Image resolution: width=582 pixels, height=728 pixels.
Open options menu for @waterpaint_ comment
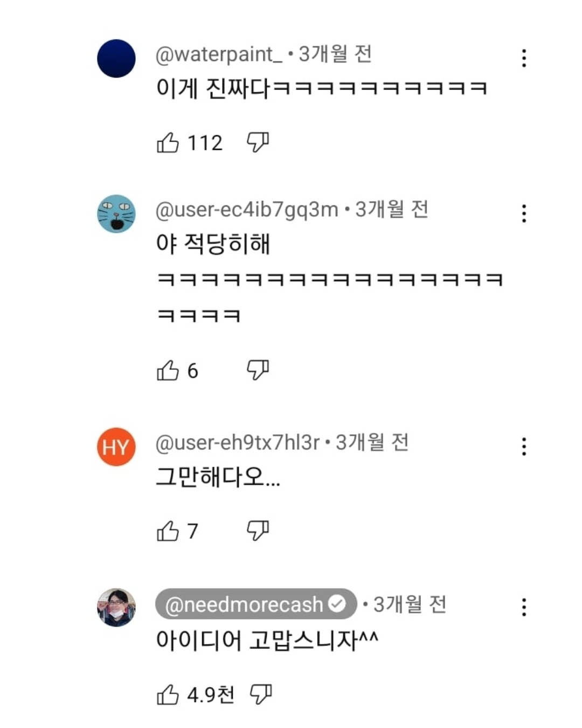click(x=524, y=58)
